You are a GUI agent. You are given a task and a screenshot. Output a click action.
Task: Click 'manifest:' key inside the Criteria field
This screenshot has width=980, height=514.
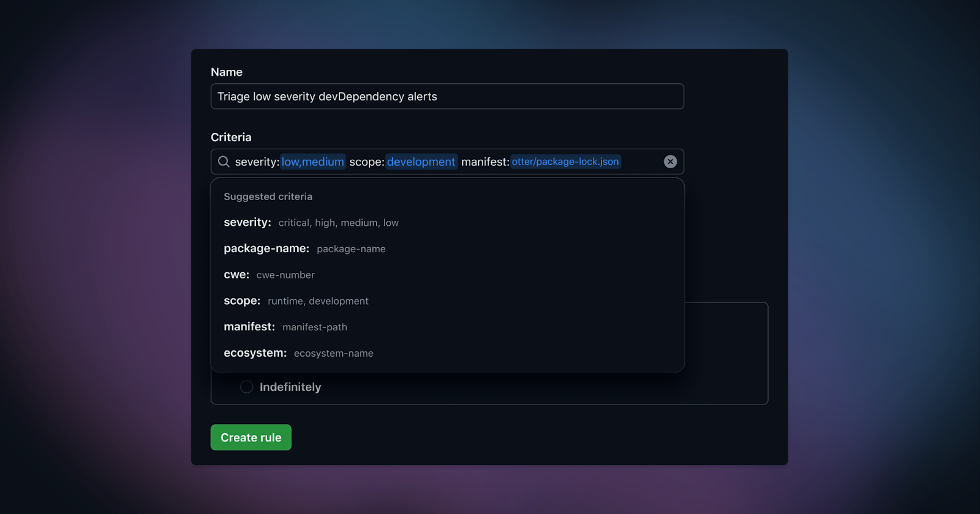pos(484,162)
